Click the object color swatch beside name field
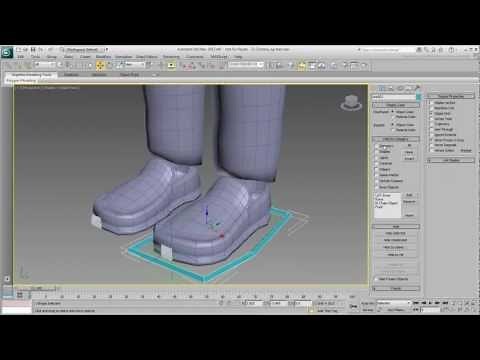The width and height of the screenshot is (480, 360). click(x=418, y=97)
